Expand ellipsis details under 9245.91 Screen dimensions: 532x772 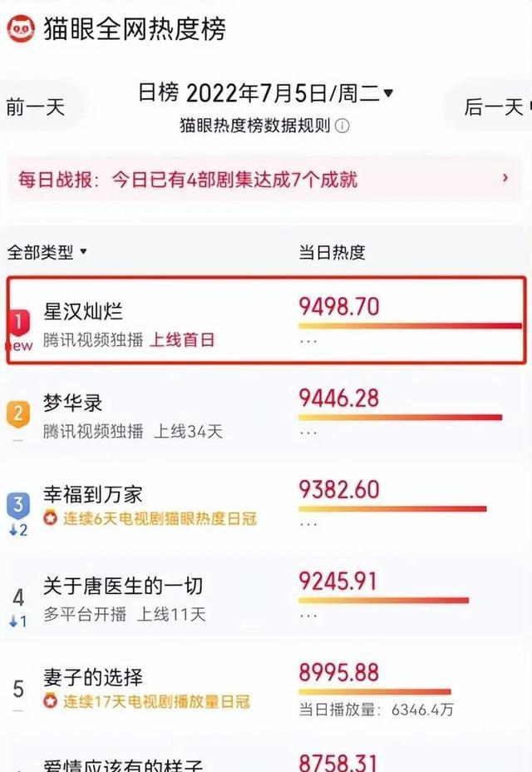point(308,616)
